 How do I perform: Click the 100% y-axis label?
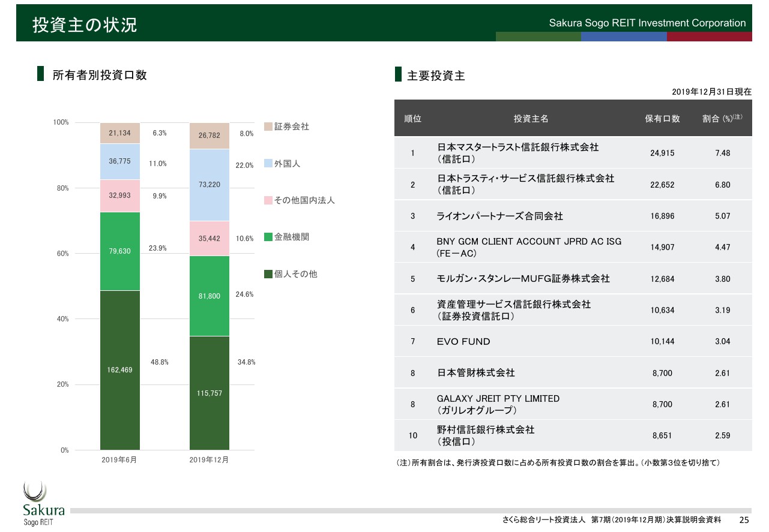pos(61,122)
